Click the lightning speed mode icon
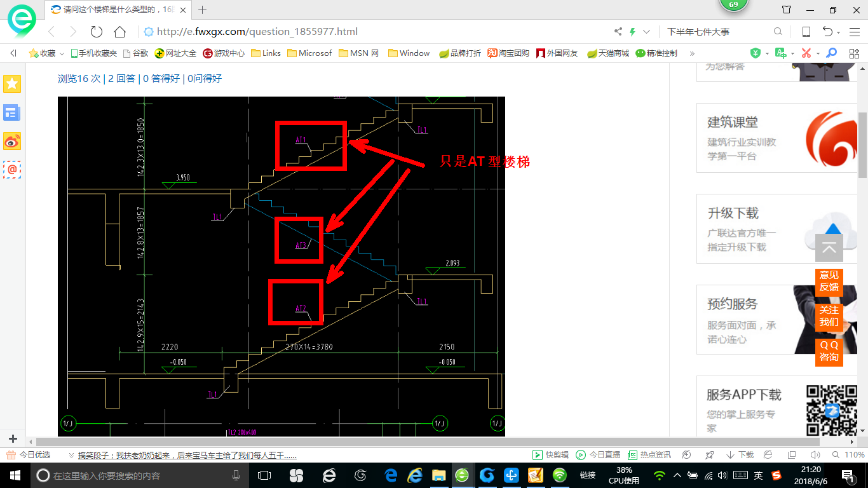The image size is (868, 488). click(632, 32)
